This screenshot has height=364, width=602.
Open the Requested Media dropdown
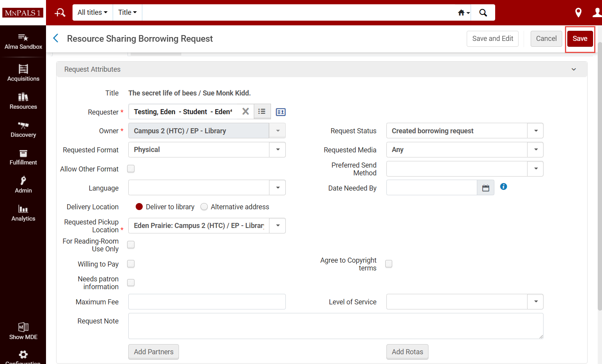click(x=536, y=150)
